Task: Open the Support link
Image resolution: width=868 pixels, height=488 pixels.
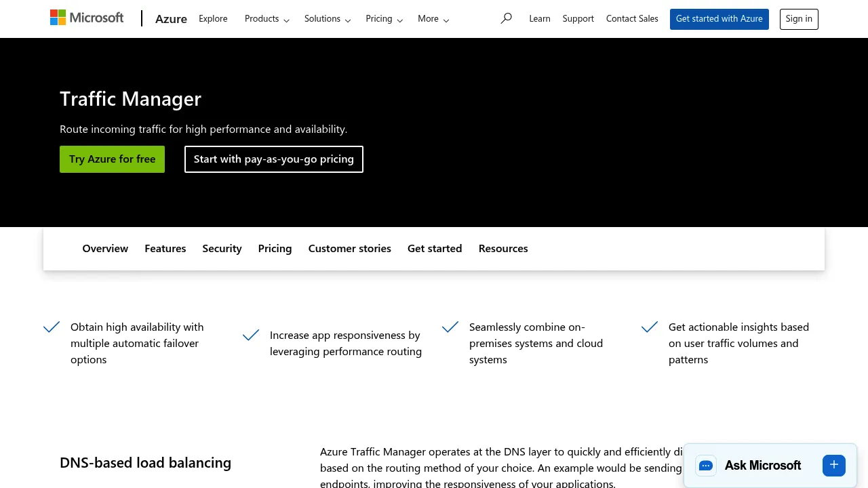Action: 578,19
